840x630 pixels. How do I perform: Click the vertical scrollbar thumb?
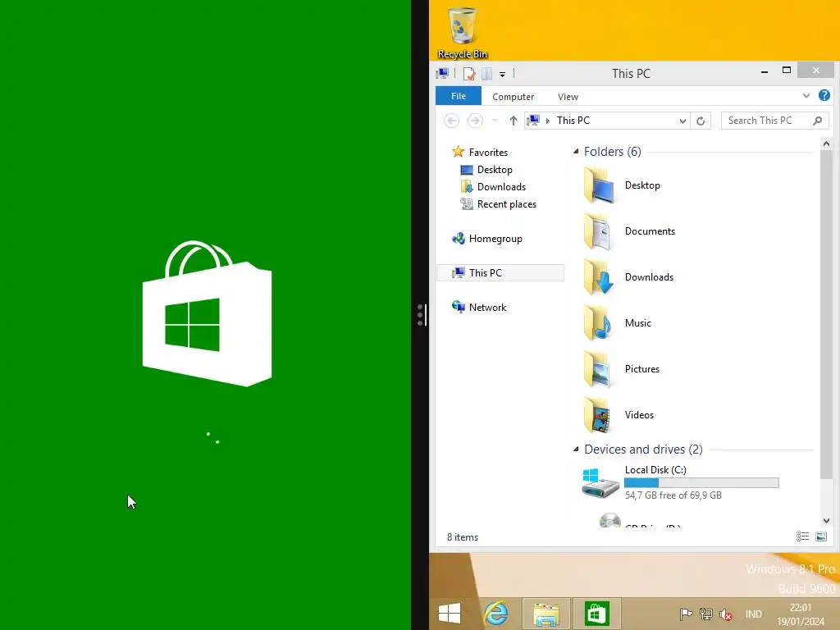tap(826, 314)
